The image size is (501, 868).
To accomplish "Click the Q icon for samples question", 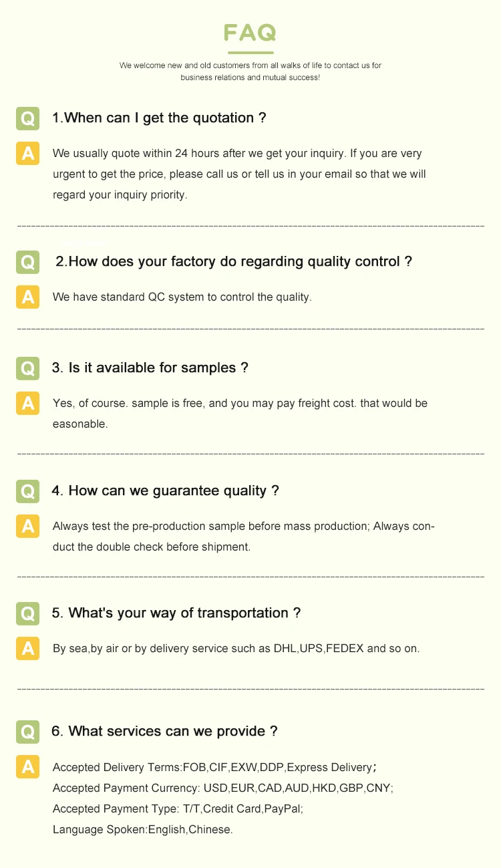I will 27,368.
